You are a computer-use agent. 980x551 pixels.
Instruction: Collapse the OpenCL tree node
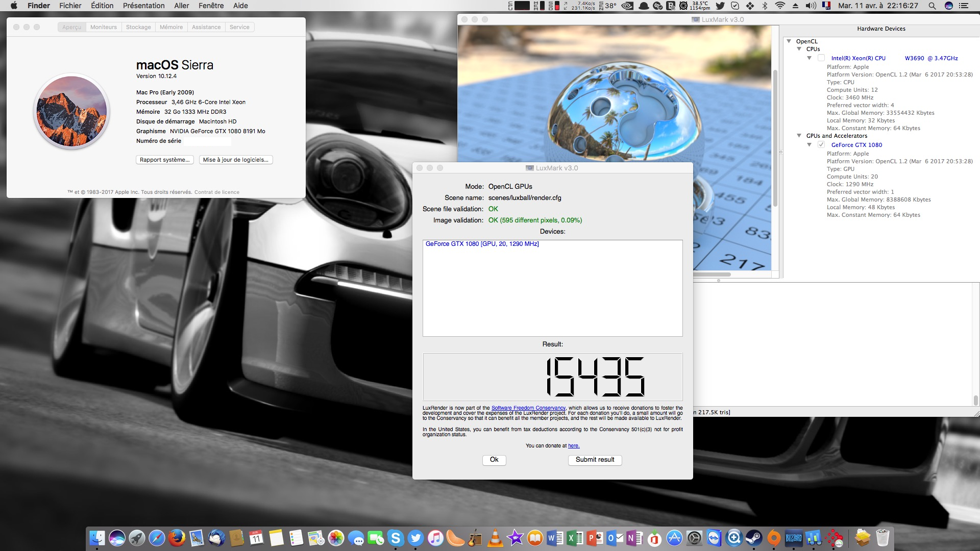[x=789, y=41]
